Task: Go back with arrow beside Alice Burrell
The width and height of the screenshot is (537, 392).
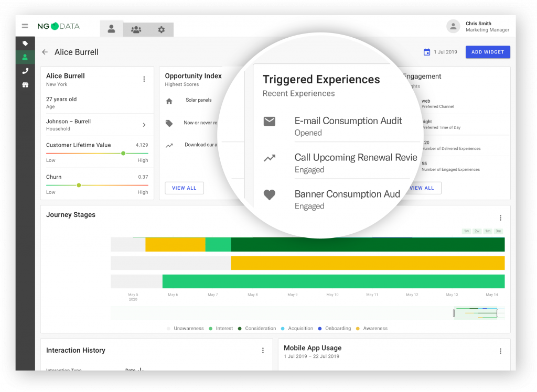Action: pyautogui.click(x=45, y=52)
